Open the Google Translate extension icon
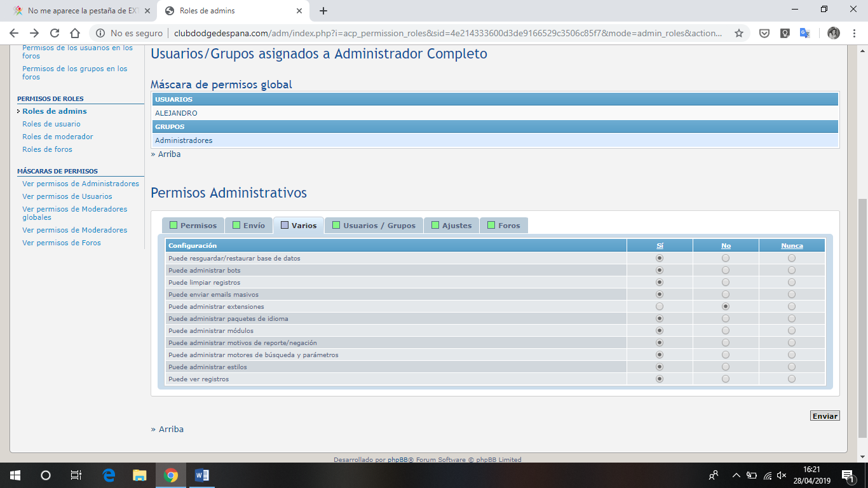The width and height of the screenshot is (868, 488). pos(804,33)
